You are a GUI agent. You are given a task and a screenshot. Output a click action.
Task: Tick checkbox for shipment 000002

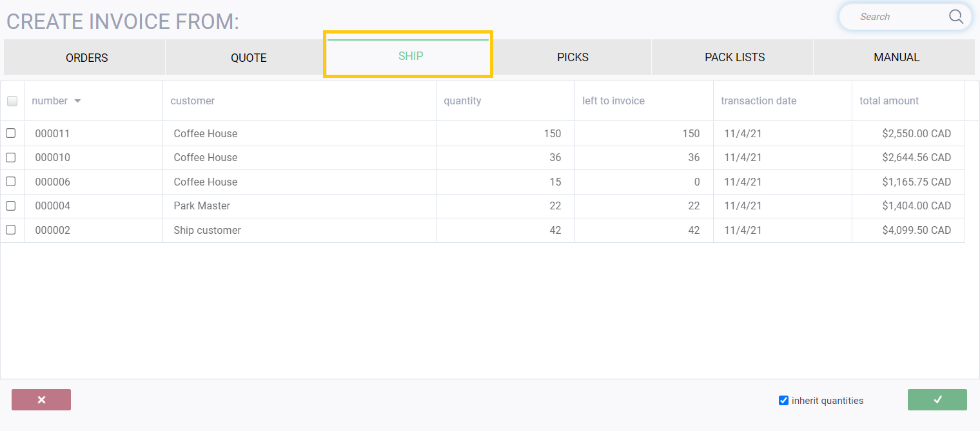[x=11, y=230]
